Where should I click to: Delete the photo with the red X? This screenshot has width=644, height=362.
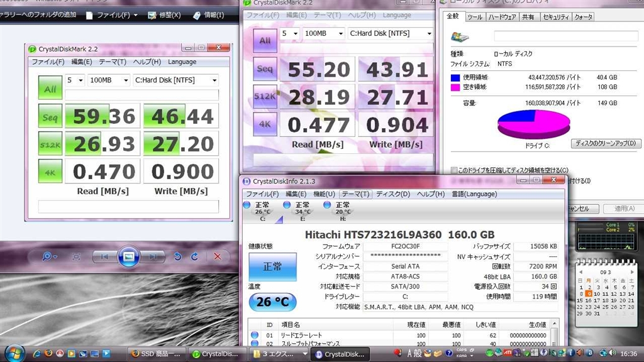[217, 256]
